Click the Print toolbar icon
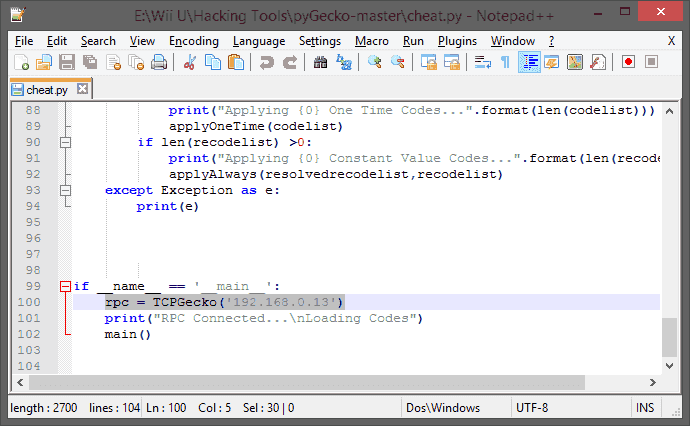This screenshot has height=426, width=690. pyautogui.click(x=159, y=62)
